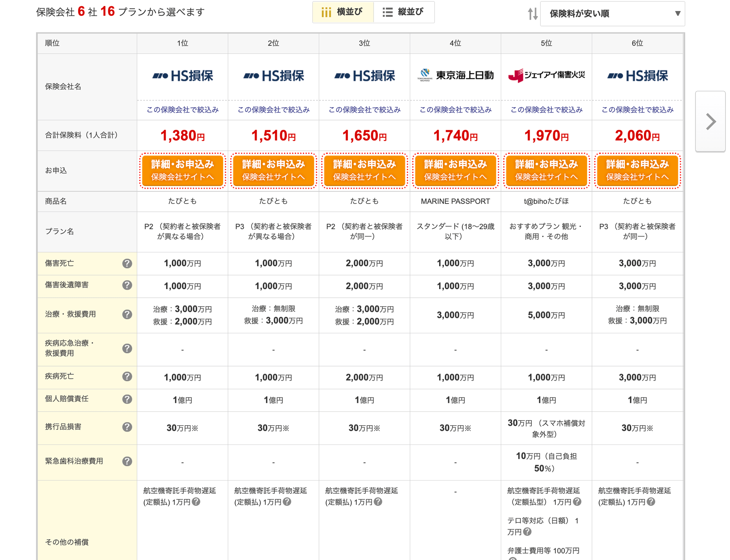Click 弁護士費用等 100万円 coverage text
This screenshot has width=730, height=560.
click(x=543, y=551)
